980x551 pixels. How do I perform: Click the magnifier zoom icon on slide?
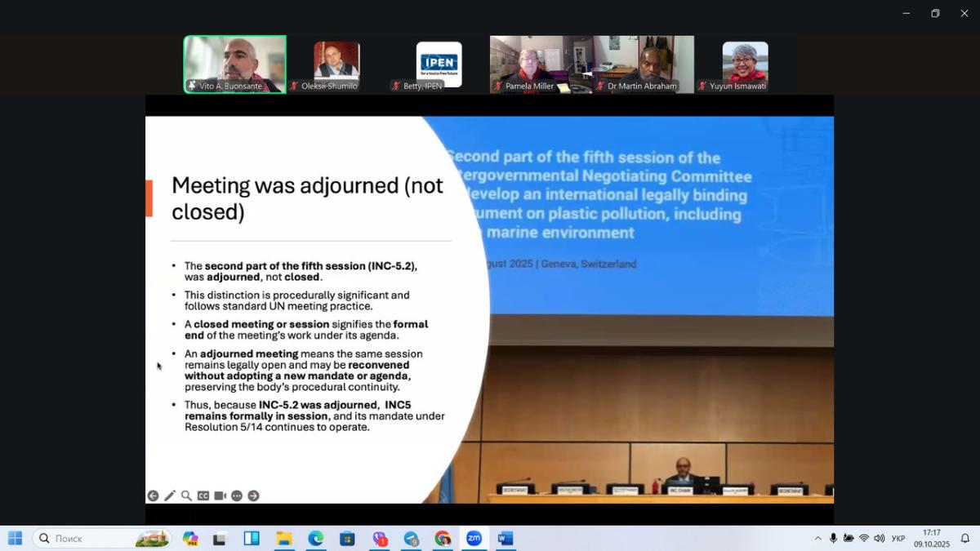point(186,495)
